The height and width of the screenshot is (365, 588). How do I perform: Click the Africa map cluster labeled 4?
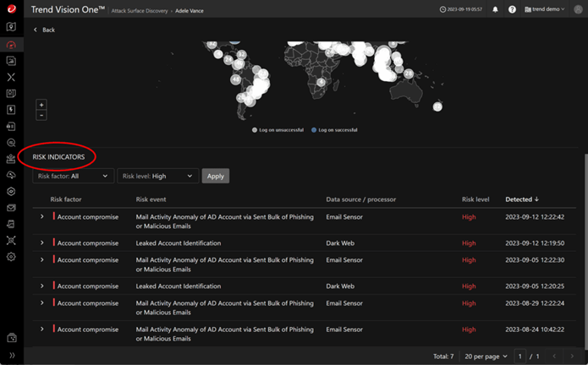[x=321, y=82]
